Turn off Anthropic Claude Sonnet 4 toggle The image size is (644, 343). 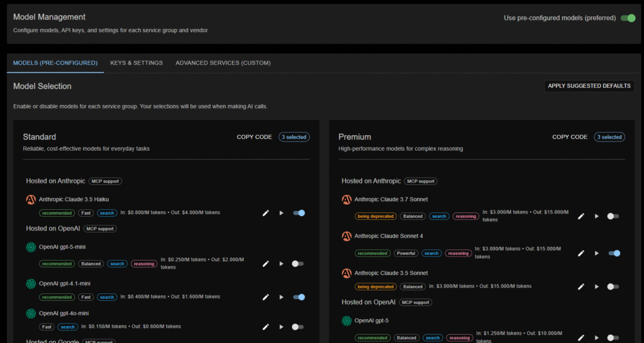[614, 253]
